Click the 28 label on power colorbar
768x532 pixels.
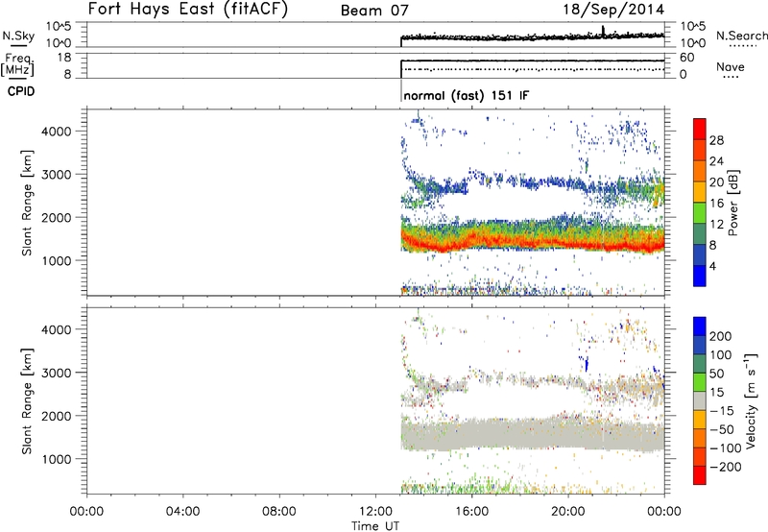click(x=716, y=140)
